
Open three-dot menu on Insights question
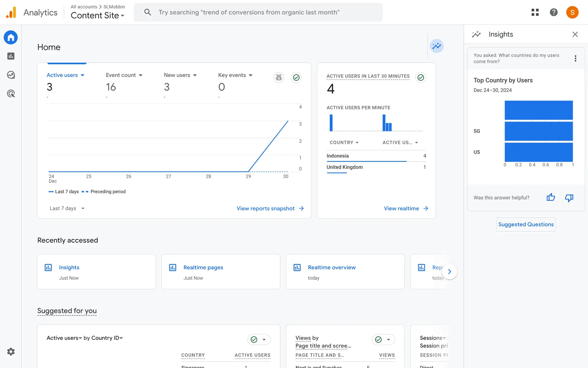click(575, 58)
